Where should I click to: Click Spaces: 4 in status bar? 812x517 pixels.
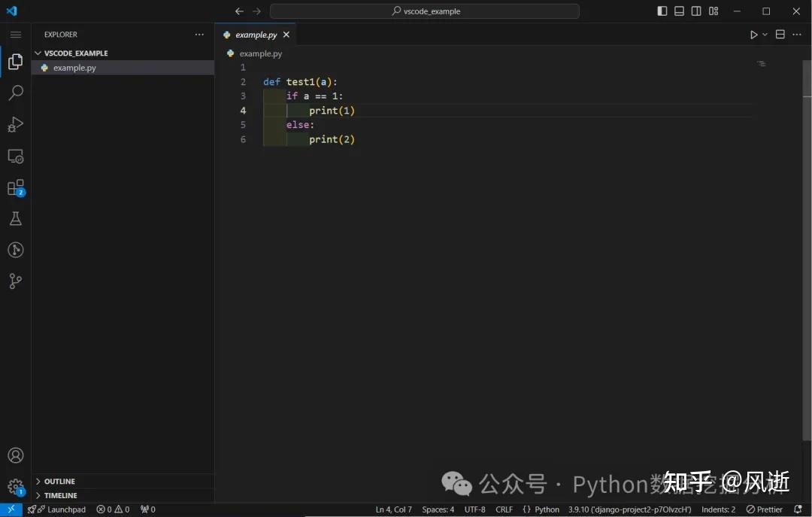pos(438,509)
